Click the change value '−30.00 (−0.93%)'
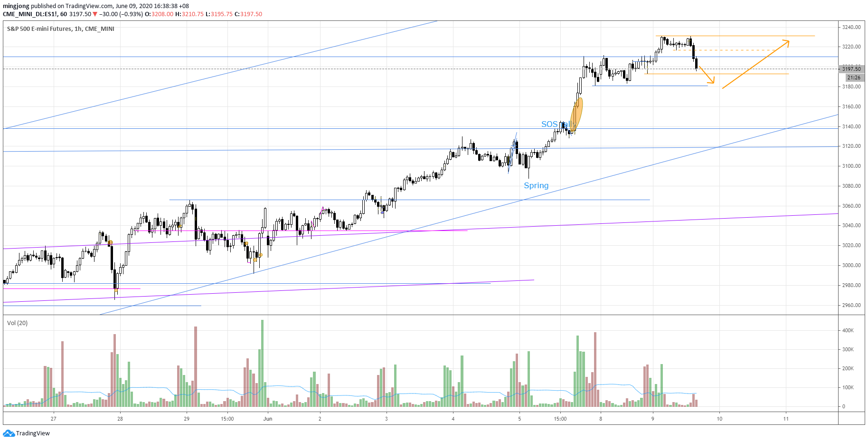 121,14
